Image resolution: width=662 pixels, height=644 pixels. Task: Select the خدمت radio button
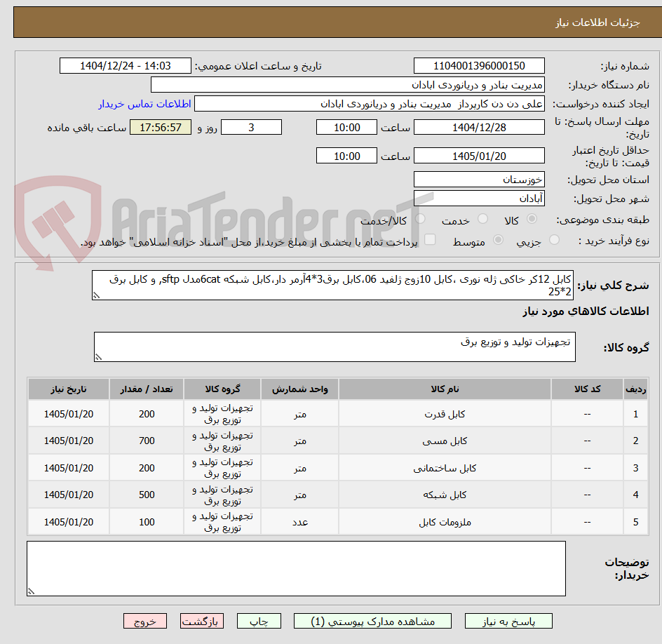(482, 219)
